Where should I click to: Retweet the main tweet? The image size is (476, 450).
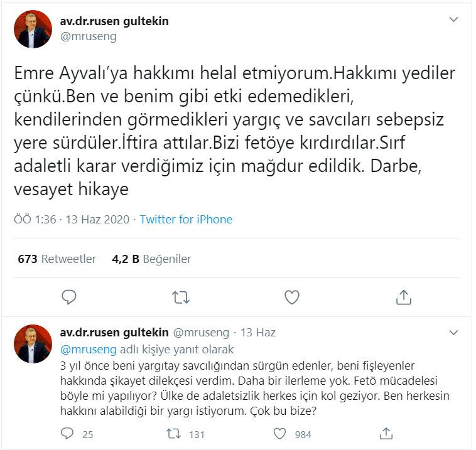(181, 297)
